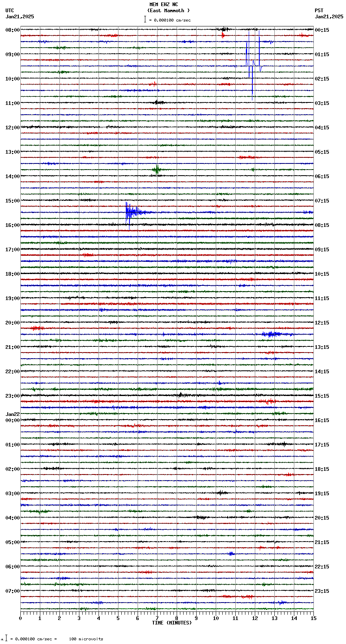This screenshot has height=644, width=346.
Task: Click the 23:00 UTC row label
Action: 13,396
